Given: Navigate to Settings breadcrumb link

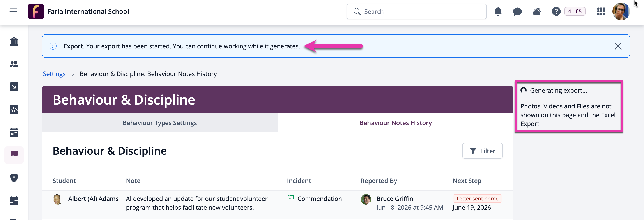Looking at the screenshot, I should (x=54, y=74).
